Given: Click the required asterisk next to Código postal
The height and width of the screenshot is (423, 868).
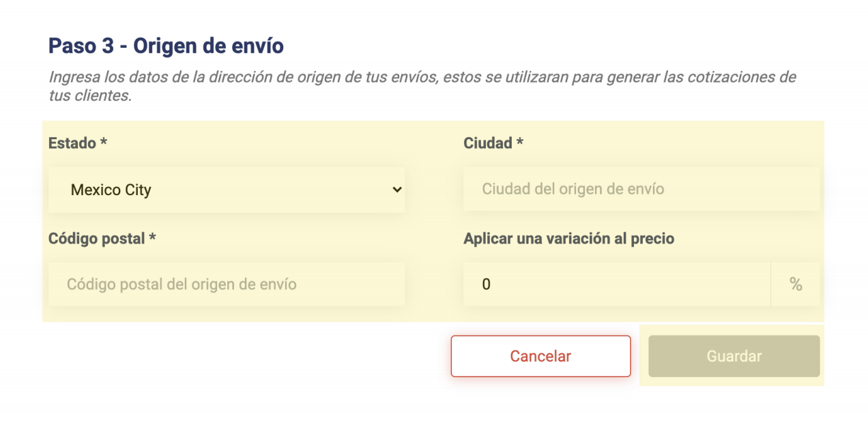Looking at the screenshot, I should [x=153, y=237].
